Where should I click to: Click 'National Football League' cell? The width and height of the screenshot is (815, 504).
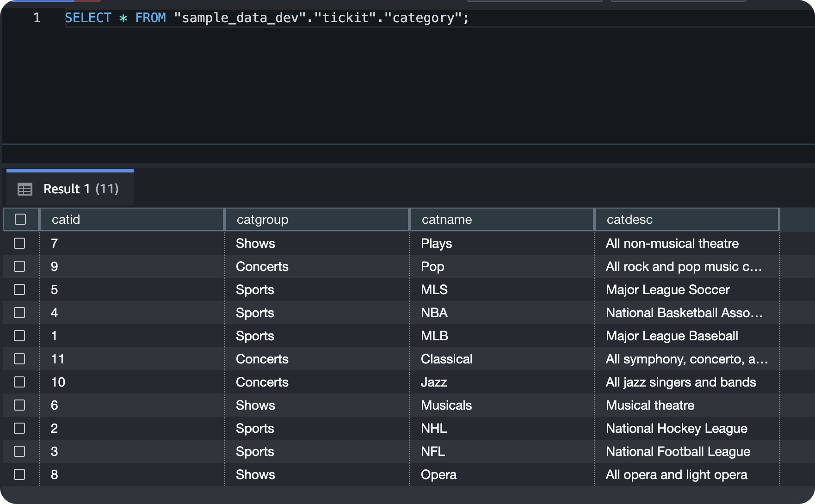[687, 451]
